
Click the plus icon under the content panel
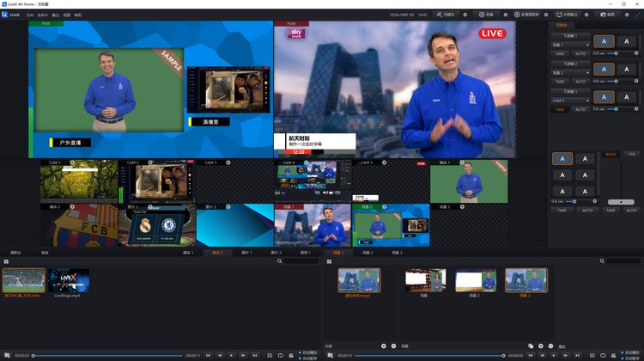(x=383, y=346)
